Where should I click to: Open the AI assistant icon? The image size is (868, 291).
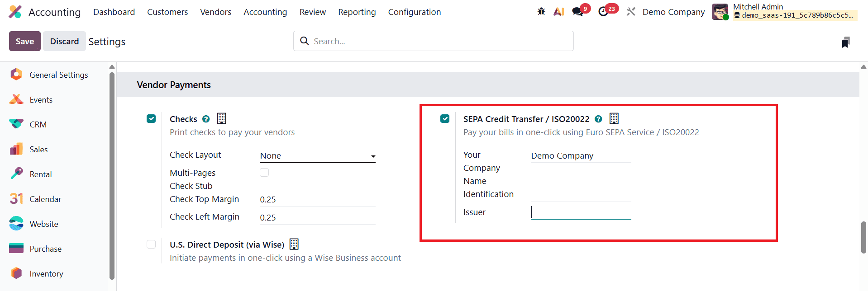(x=559, y=12)
